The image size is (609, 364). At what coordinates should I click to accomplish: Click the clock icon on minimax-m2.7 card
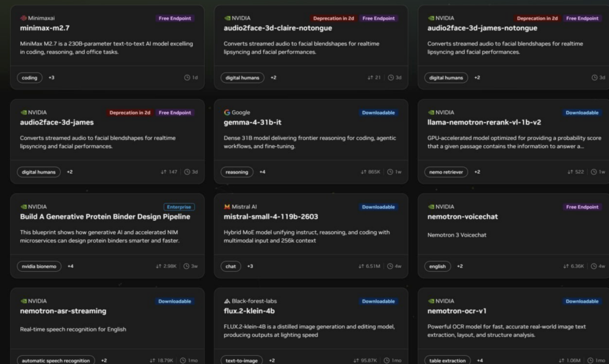pyautogui.click(x=187, y=78)
